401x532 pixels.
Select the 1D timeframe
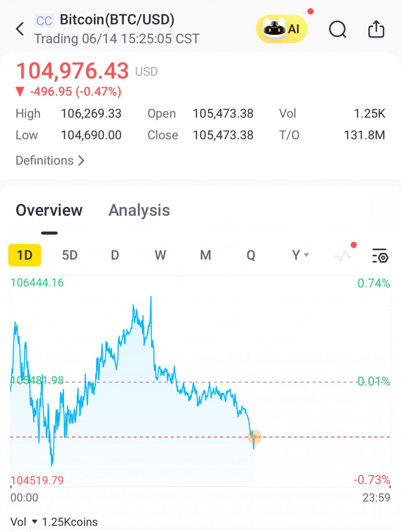click(25, 255)
